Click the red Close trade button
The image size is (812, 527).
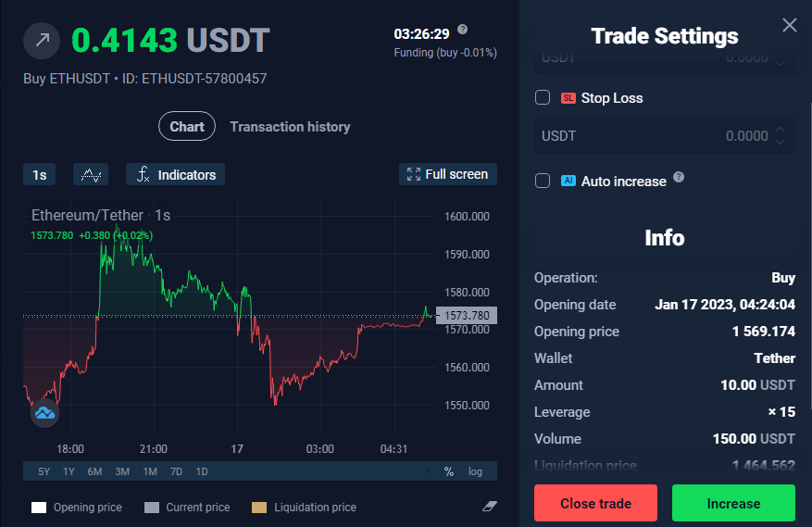click(595, 503)
